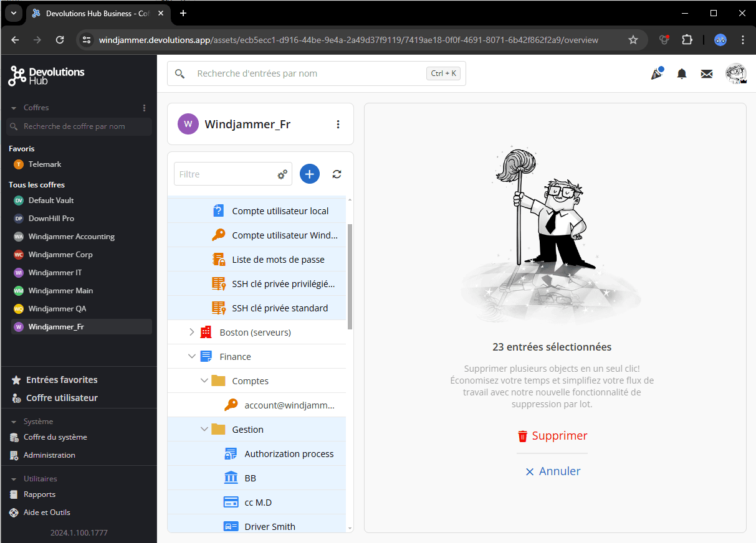The height and width of the screenshot is (543, 756).
Task: Collapse the Gestion folder
Action: click(x=204, y=430)
